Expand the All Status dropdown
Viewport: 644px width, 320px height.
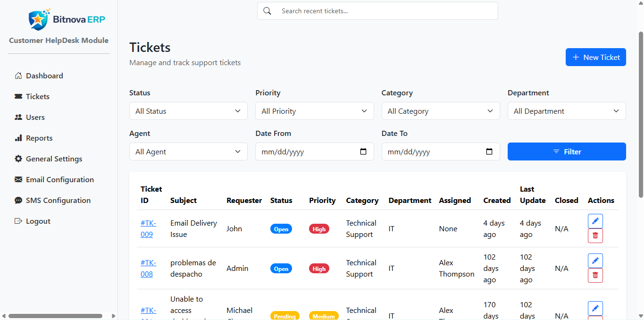188,111
